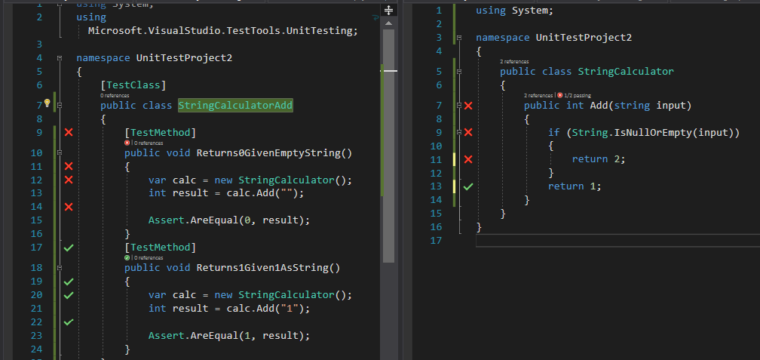Open '0 references' CodeLens above Returns1Given1AsString

coord(148,258)
